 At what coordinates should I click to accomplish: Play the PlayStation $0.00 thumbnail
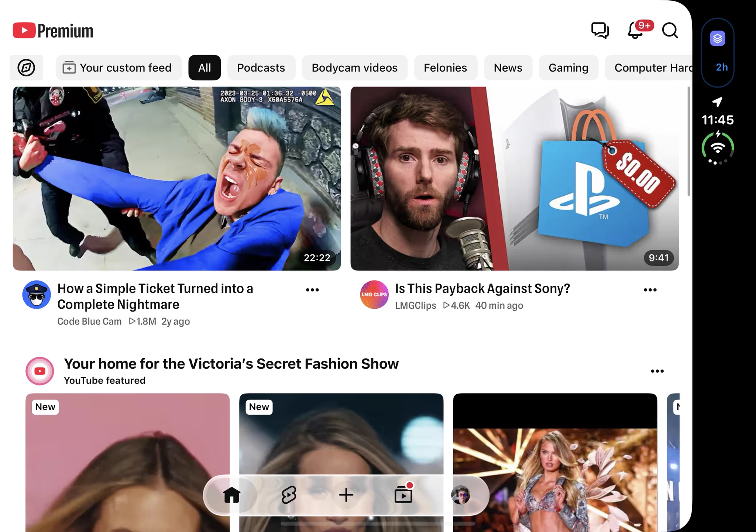[515, 178]
